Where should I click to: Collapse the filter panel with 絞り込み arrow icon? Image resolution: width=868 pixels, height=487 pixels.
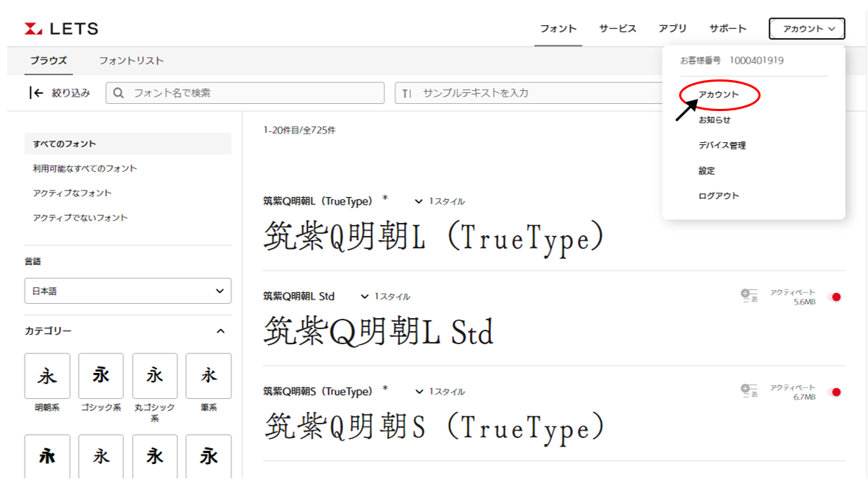coord(36,92)
